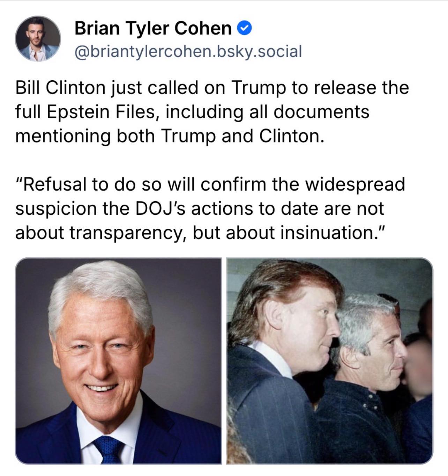Click the line "mentioning both Trump and Clinton."
This screenshot has height=476, width=448.
tap(170, 136)
